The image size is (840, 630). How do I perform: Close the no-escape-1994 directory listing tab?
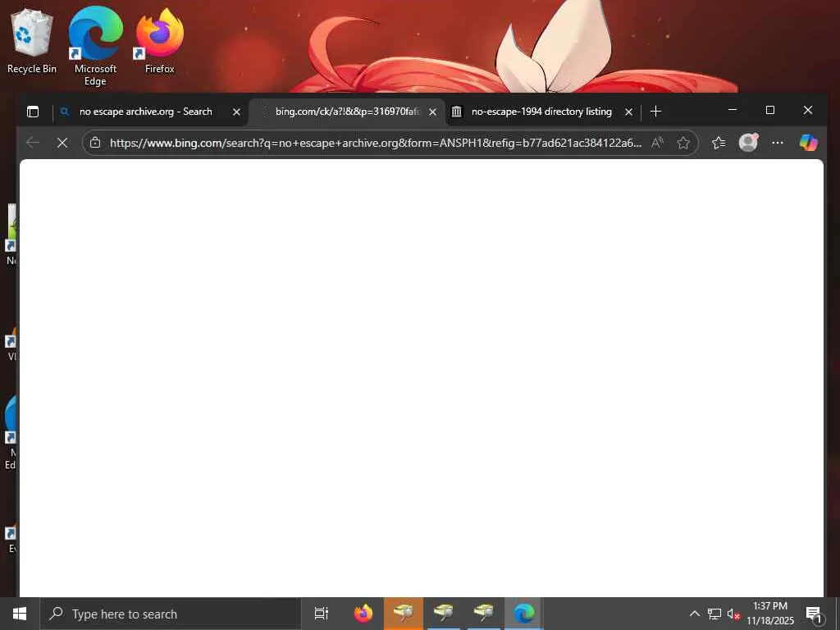[x=629, y=112]
